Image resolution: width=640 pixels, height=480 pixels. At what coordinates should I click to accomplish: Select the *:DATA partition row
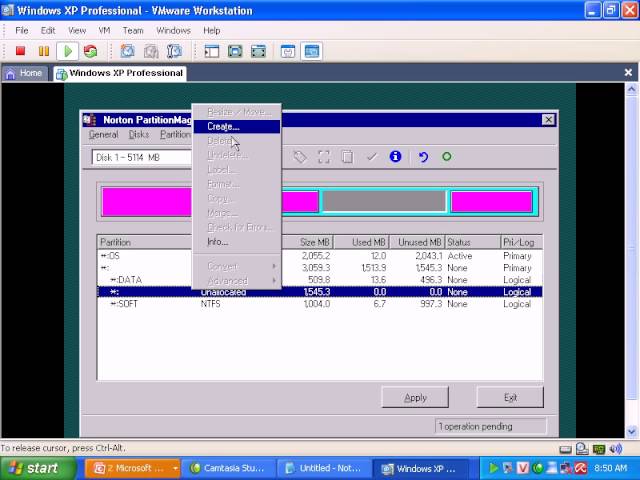320,280
